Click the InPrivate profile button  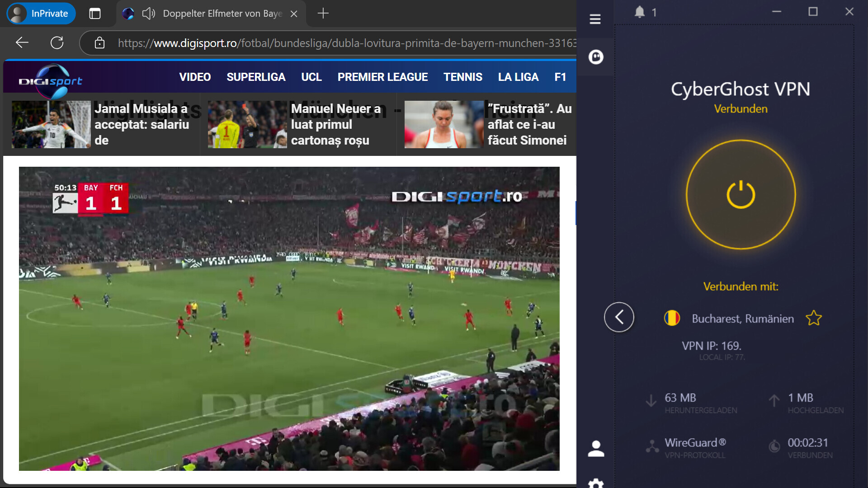(41, 13)
